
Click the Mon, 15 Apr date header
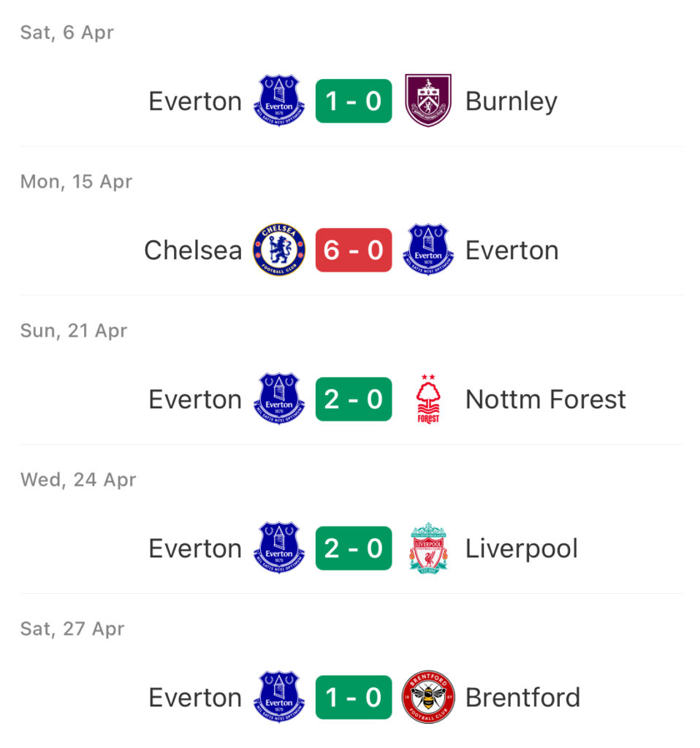click(76, 182)
